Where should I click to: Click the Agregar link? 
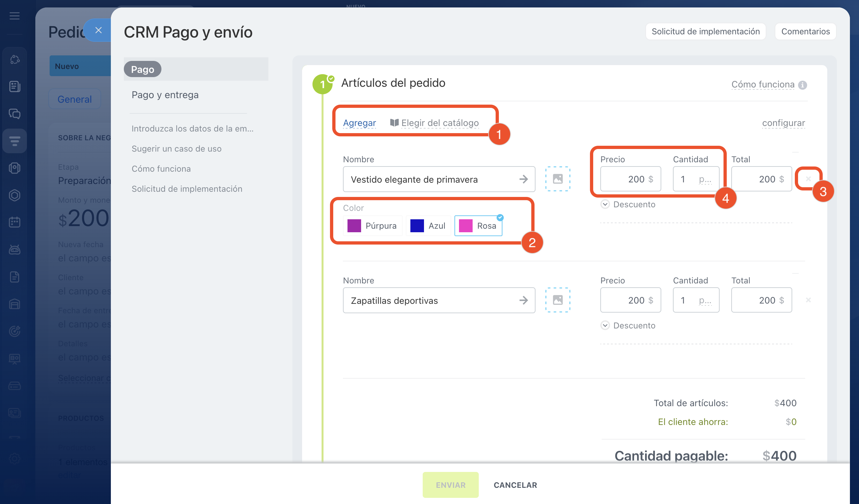359,122
